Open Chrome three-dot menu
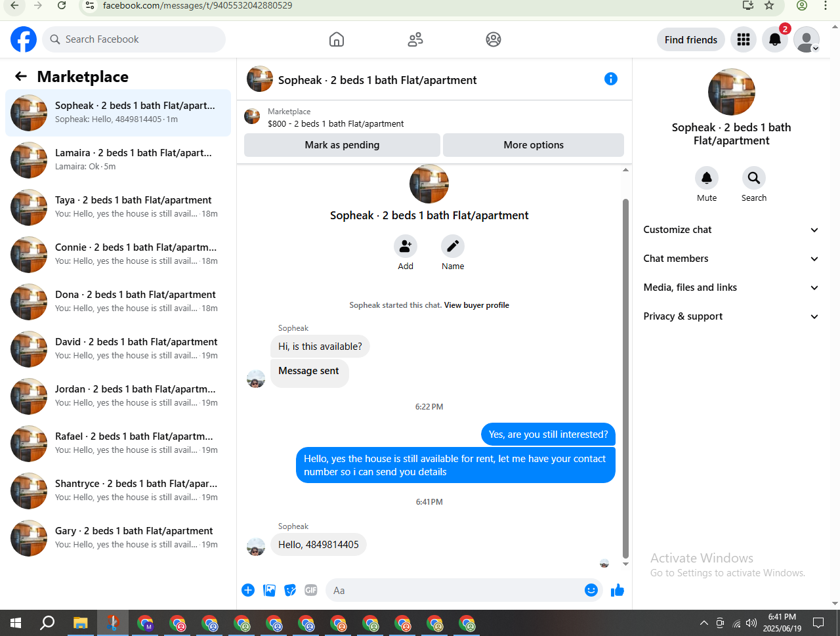 pos(826,5)
